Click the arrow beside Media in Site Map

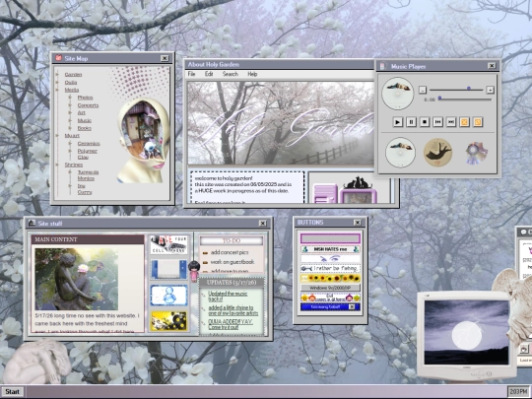(58, 90)
